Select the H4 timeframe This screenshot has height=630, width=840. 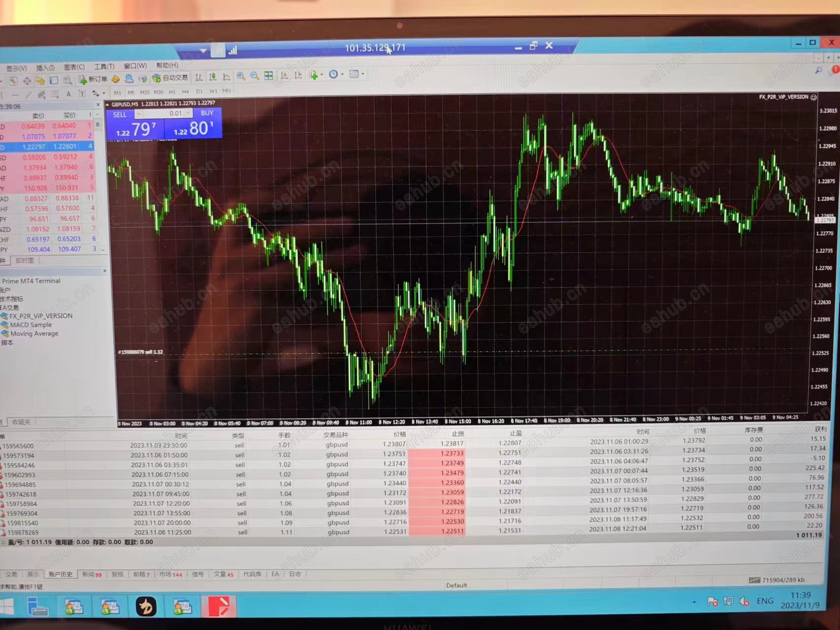click(186, 92)
